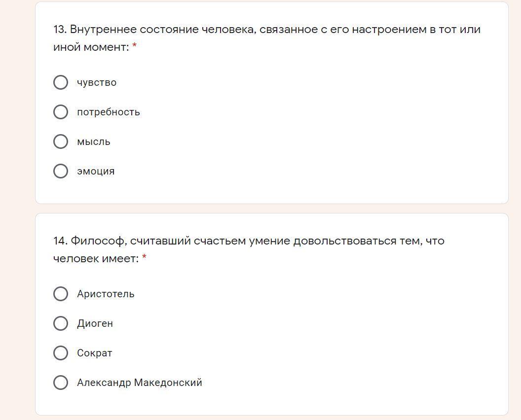Click the 'мысль' answer label text
521x420 pixels.
click(94, 141)
